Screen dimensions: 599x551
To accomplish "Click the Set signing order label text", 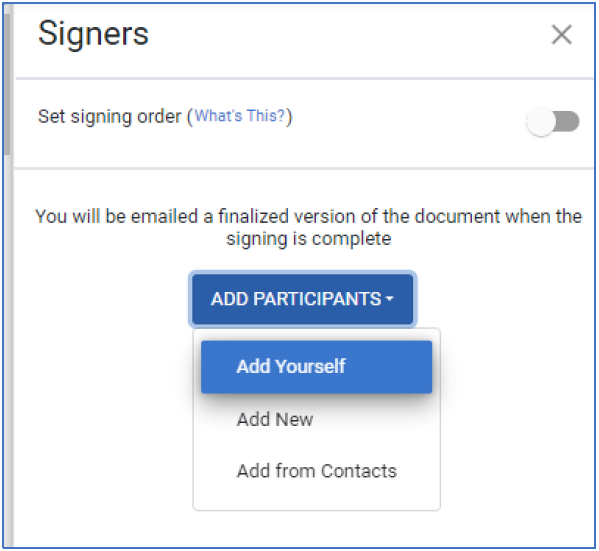I will [x=110, y=116].
